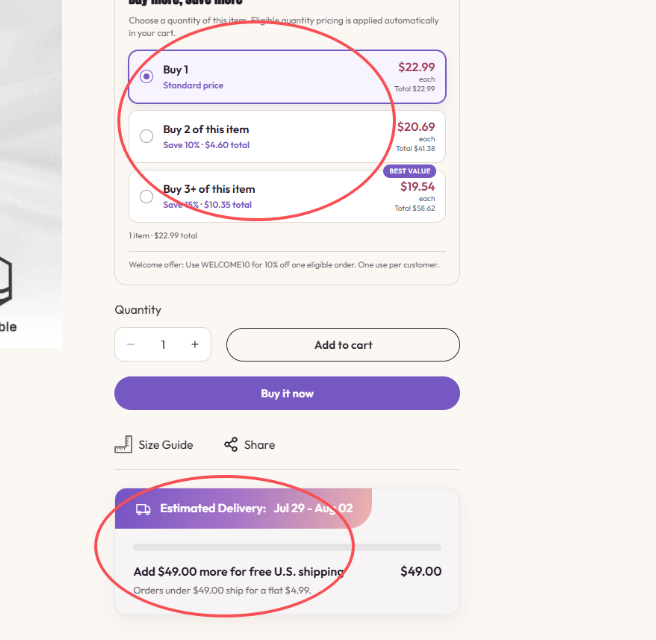The height and width of the screenshot is (640, 656).
Task: Choose the Buy 2 of this item radio
Action: click(x=146, y=136)
